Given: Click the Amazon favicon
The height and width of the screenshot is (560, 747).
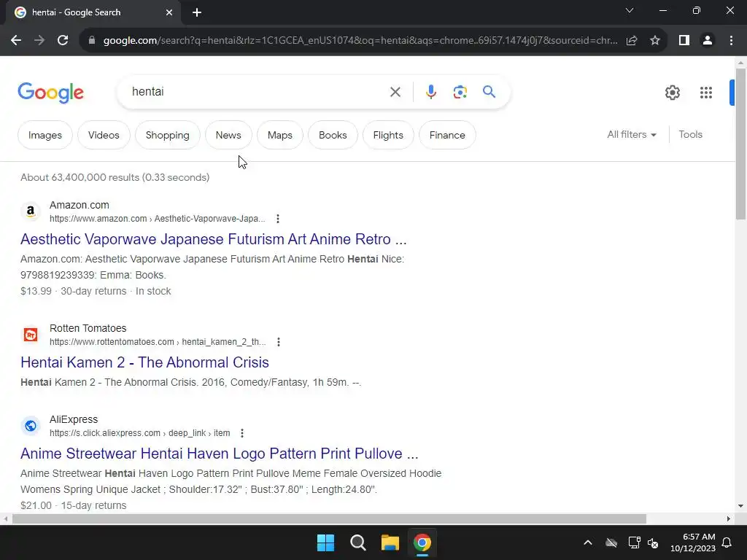Looking at the screenshot, I should tap(31, 211).
